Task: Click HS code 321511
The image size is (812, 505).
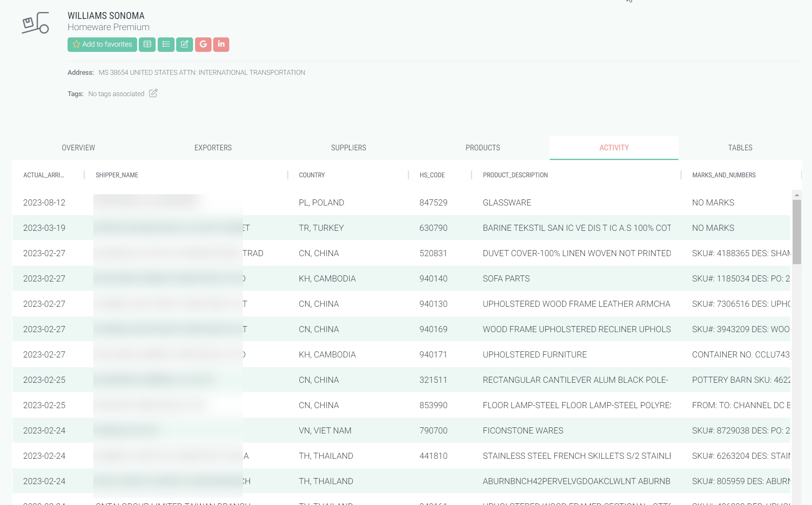Action: pyautogui.click(x=434, y=380)
